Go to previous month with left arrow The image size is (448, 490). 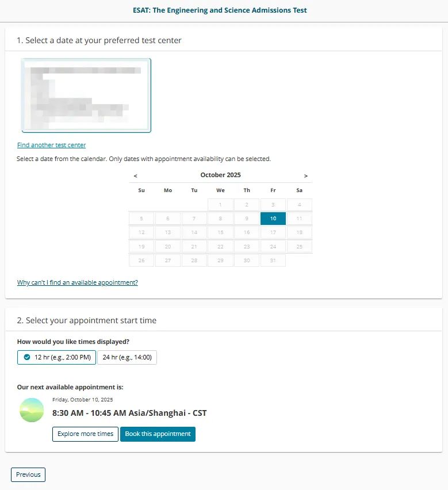(135, 176)
